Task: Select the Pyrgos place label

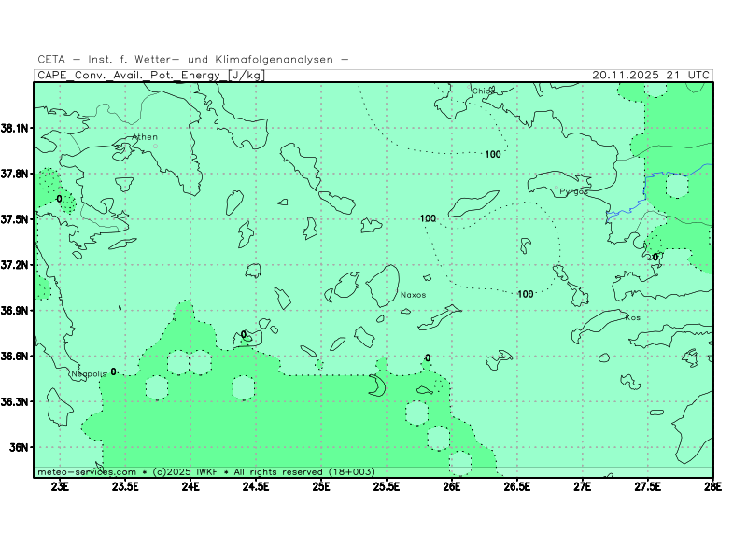Action: point(573,191)
